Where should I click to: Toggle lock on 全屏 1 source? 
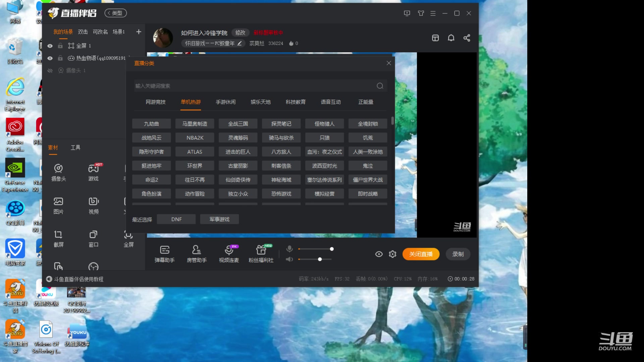pyautogui.click(x=60, y=46)
